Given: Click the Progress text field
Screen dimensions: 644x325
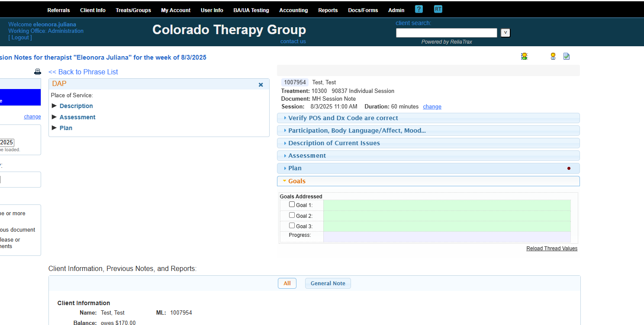Looking at the screenshot, I should (x=446, y=237).
